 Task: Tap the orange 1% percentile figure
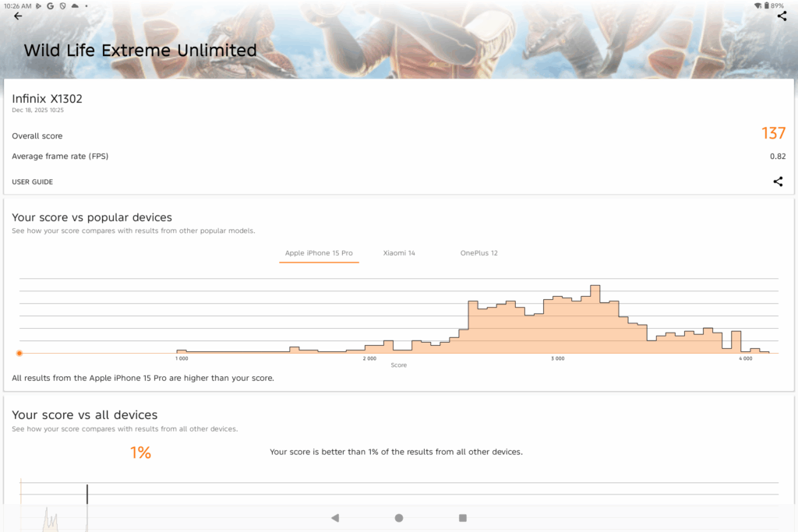click(140, 453)
